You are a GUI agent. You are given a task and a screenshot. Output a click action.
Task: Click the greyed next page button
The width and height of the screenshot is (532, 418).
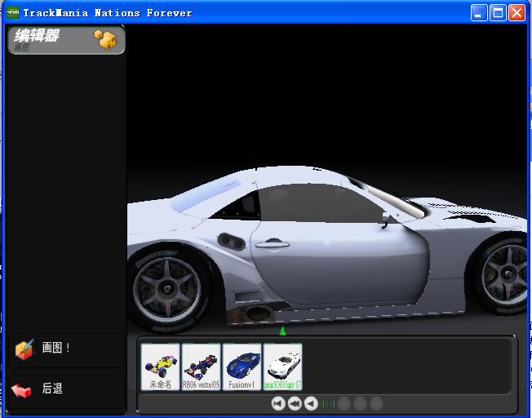click(x=344, y=404)
